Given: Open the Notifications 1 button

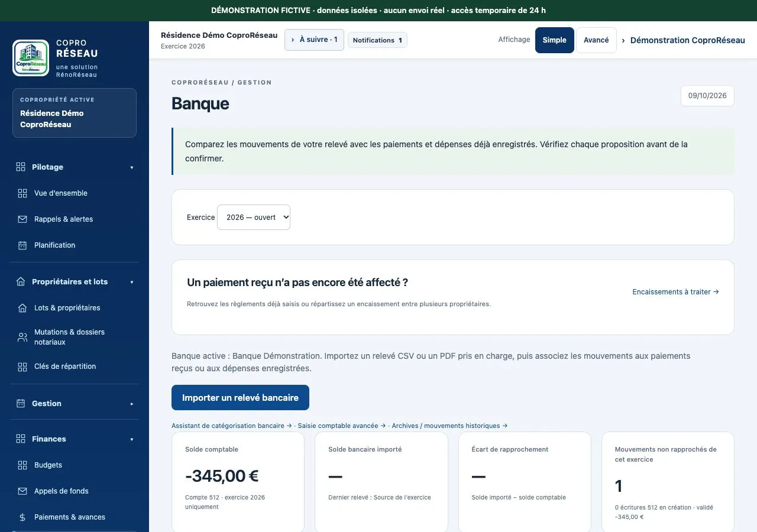Looking at the screenshot, I should tap(377, 40).
